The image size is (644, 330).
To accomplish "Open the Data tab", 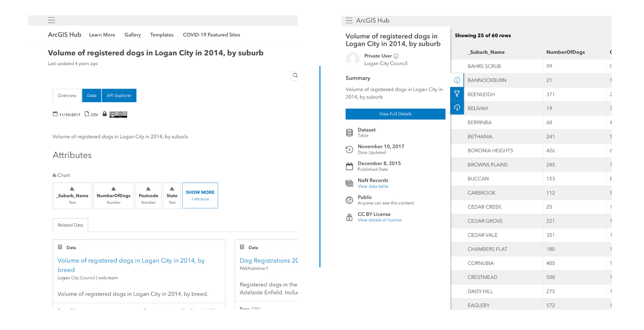I will (x=92, y=95).
